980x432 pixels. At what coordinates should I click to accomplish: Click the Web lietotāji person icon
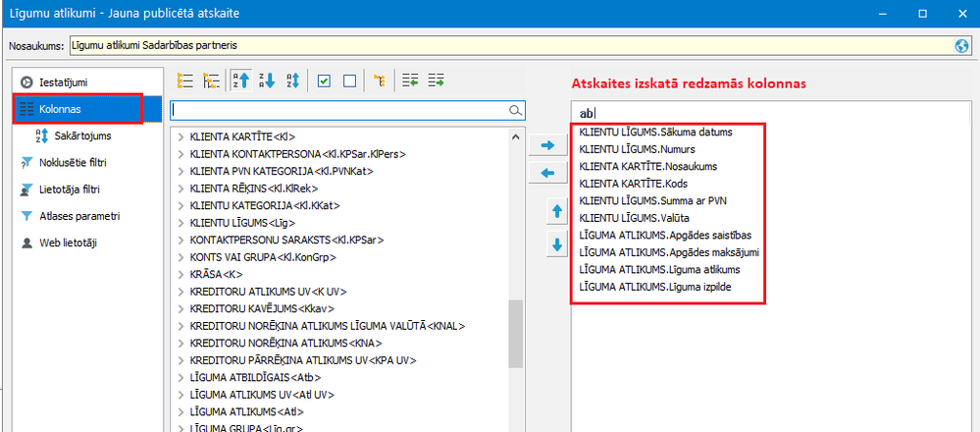[x=26, y=243]
